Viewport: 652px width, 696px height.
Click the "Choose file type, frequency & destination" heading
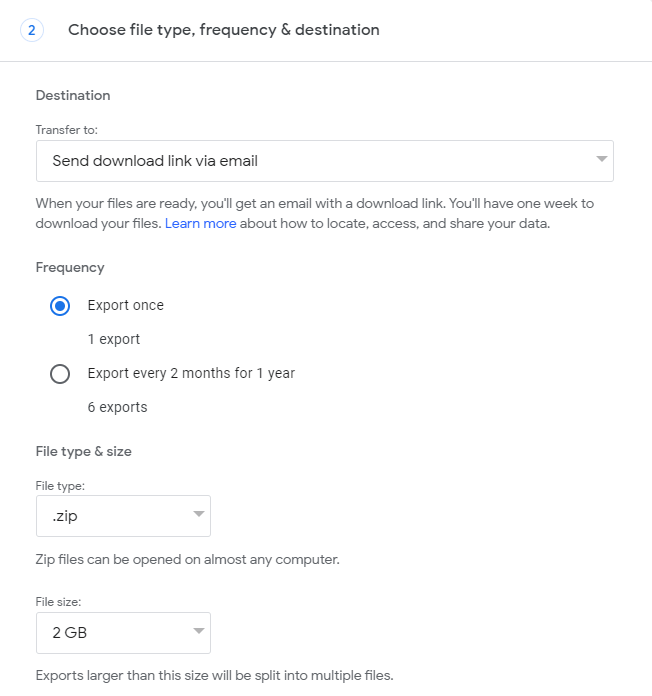tap(224, 30)
